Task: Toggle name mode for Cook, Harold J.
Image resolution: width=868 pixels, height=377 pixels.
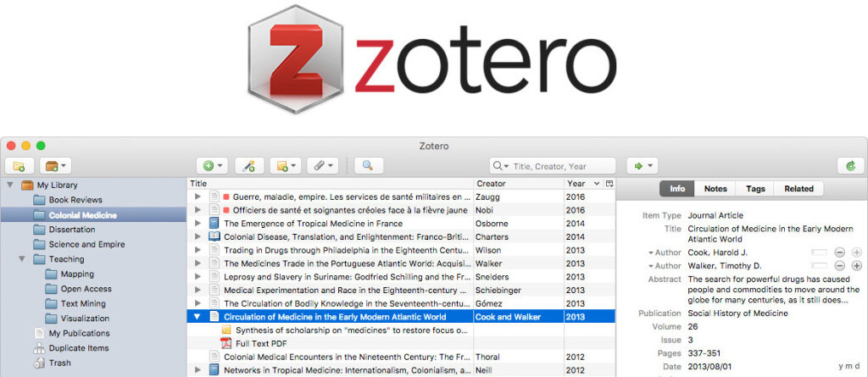Action: point(819,252)
